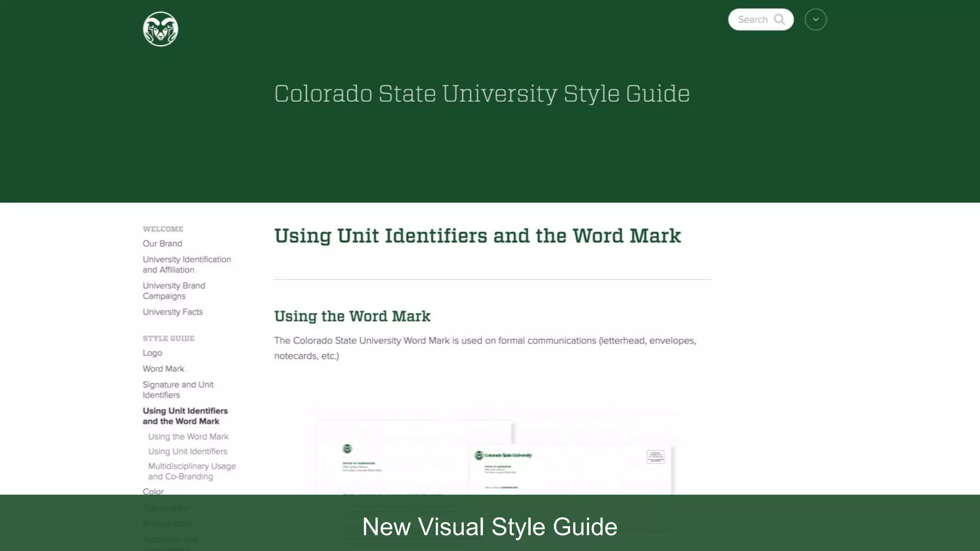Select Using Unit Identifiers and the Word Mark

pos(185,416)
